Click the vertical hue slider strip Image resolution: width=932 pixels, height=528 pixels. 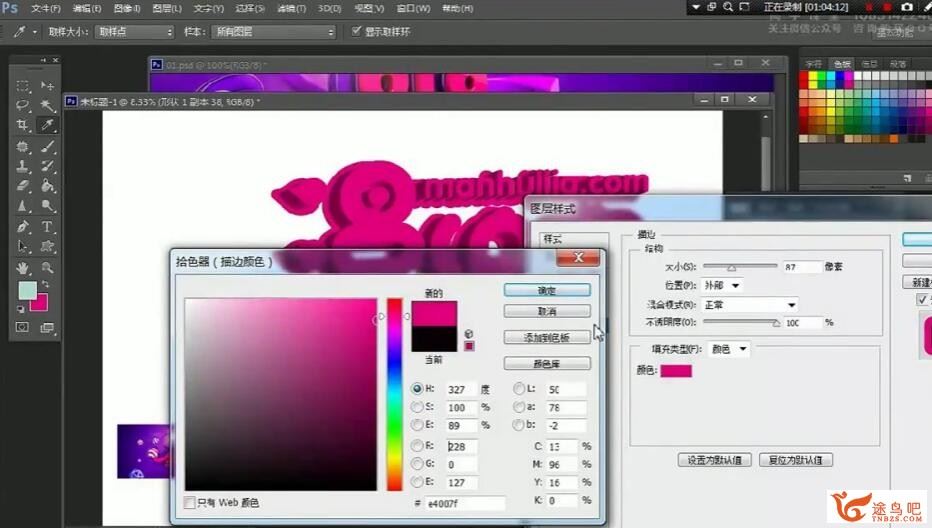[395, 394]
